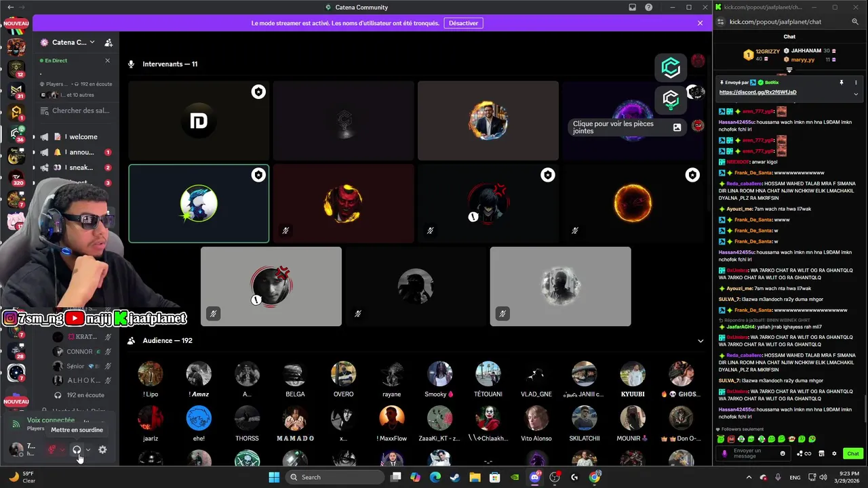Click the pin icon on the pinned Kick message
Viewport: 868px width, 488px height.
(842, 83)
